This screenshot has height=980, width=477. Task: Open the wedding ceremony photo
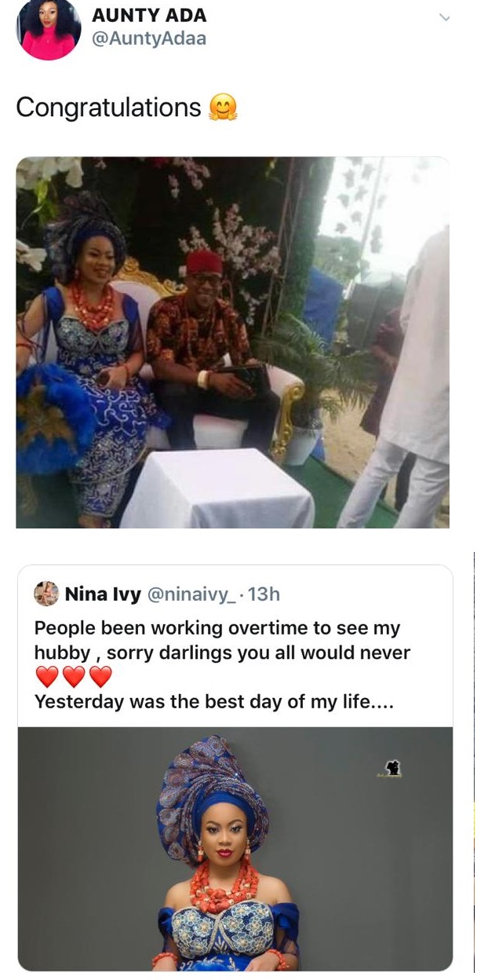[x=233, y=342]
